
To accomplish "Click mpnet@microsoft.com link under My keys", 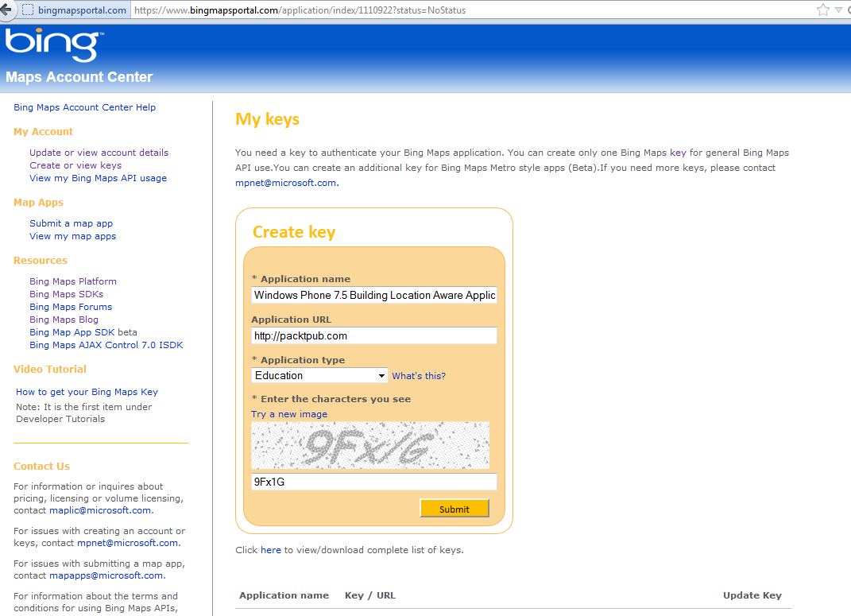I will 286,183.
